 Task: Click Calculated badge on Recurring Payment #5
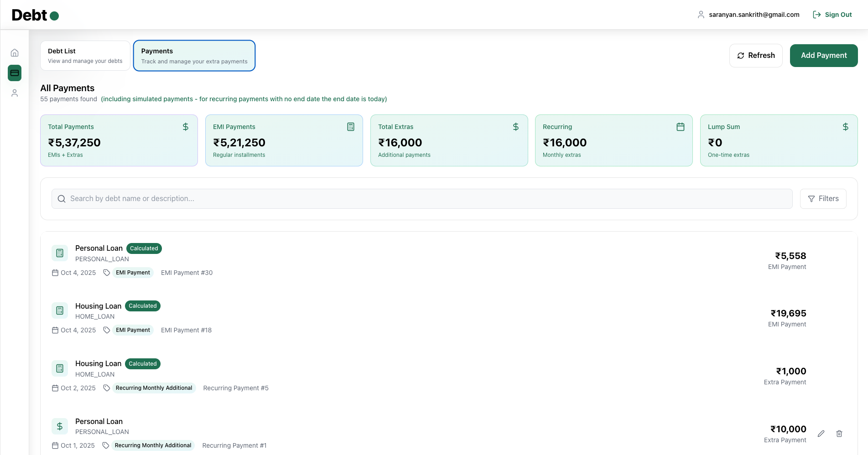pos(143,364)
